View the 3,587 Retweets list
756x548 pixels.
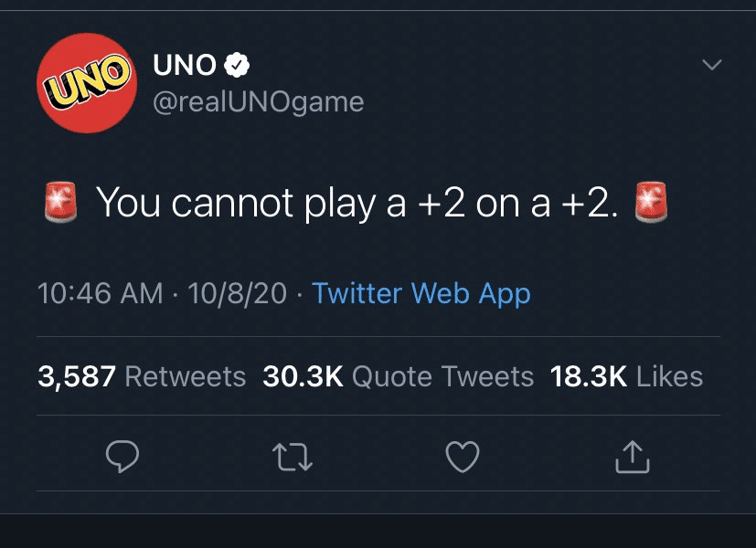[142, 376]
